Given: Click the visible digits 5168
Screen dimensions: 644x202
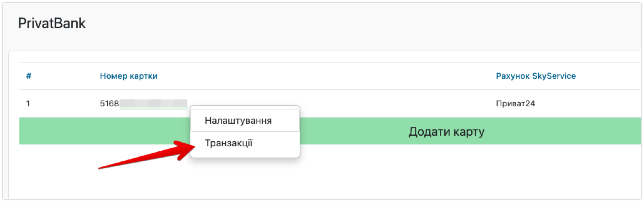Looking at the screenshot, I should [109, 104].
